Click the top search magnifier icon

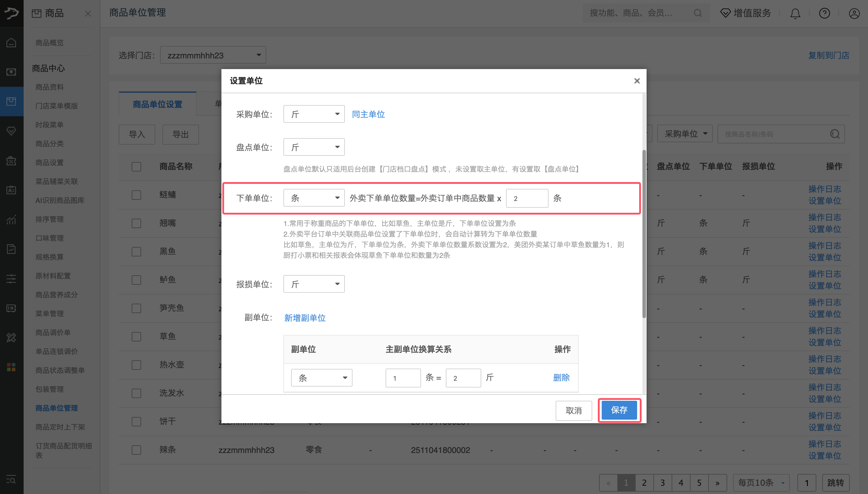pos(698,13)
